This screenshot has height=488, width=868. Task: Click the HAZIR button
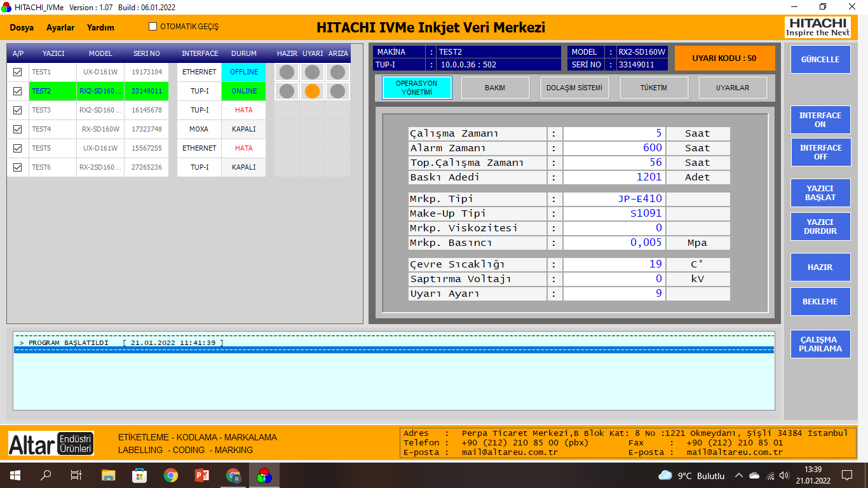click(820, 267)
